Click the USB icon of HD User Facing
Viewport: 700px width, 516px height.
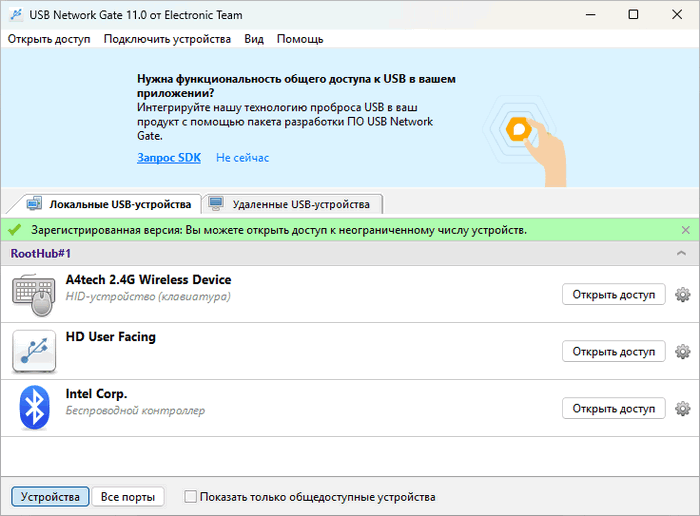(x=34, y=352)
